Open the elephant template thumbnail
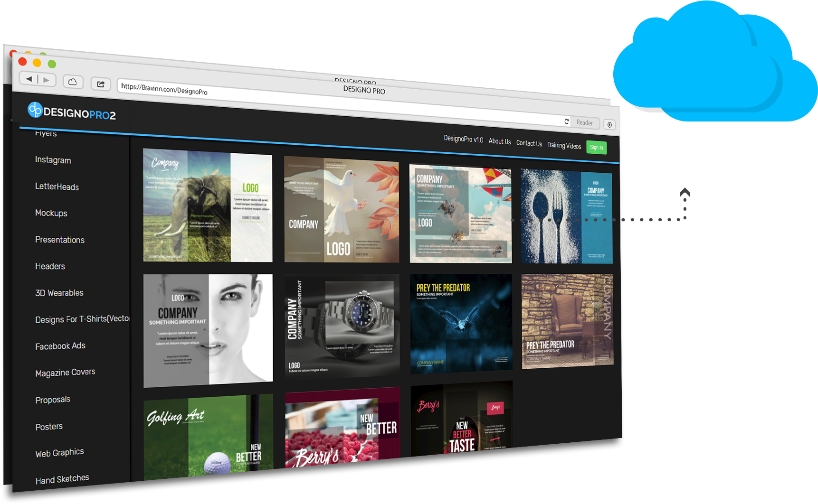Image resolution: width=818 pixels, height=504 pixels. tap(208, 205)
